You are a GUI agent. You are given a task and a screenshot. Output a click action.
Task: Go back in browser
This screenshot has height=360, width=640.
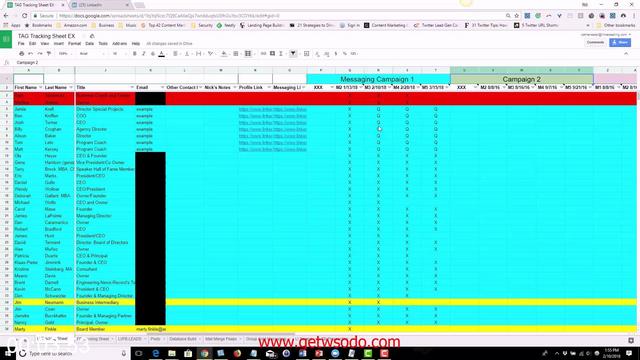(6, 16)
